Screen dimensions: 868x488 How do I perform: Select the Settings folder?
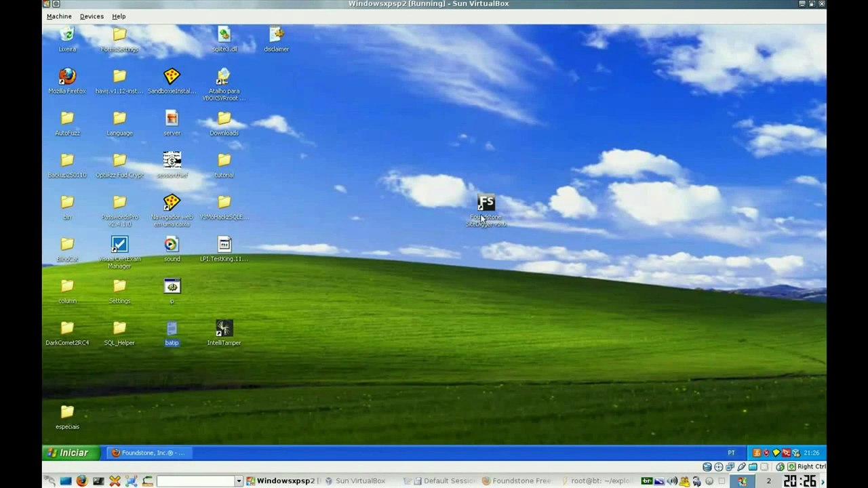coord(119,291)
